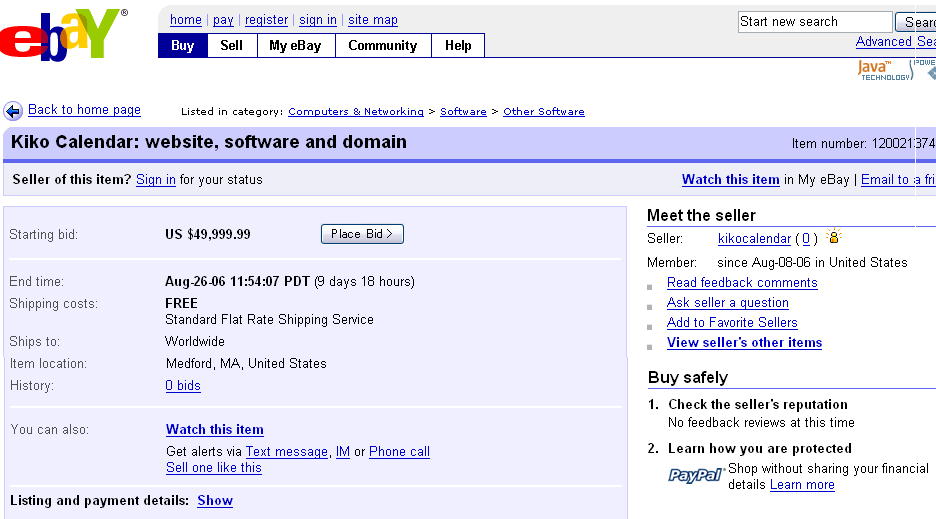
Task: Open the pay link
Action: coord(223,20)
